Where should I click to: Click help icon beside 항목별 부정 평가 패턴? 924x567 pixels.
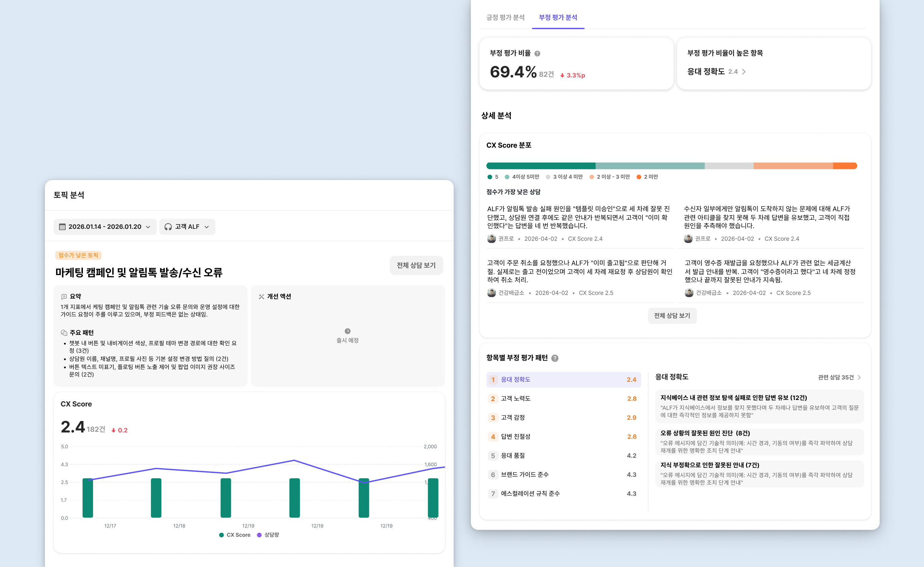[555, 358]
